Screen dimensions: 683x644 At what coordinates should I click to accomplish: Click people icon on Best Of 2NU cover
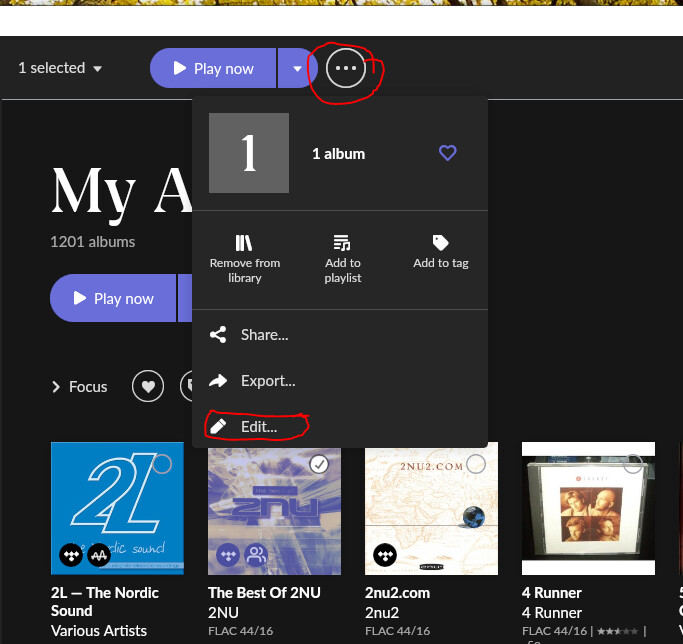(x=255, y=555)
